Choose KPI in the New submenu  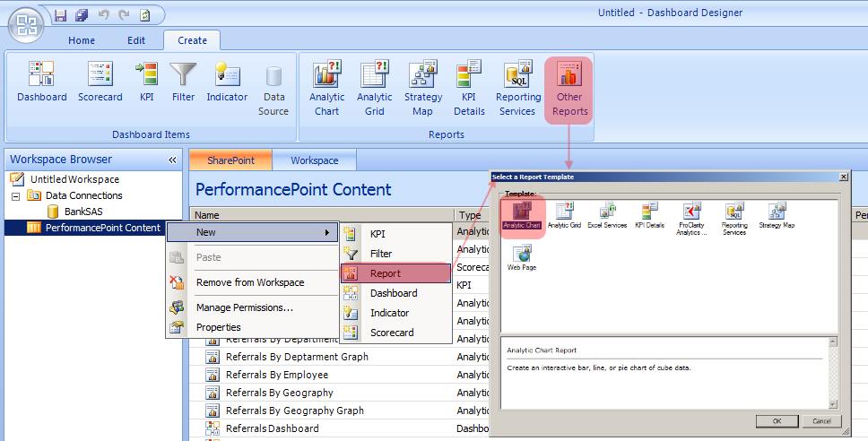(395, 234)
